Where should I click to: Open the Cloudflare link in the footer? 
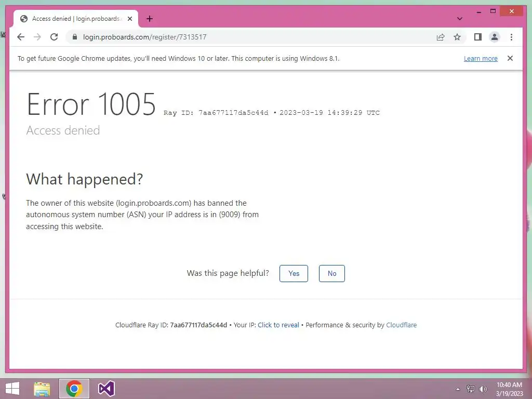[402, 325]
